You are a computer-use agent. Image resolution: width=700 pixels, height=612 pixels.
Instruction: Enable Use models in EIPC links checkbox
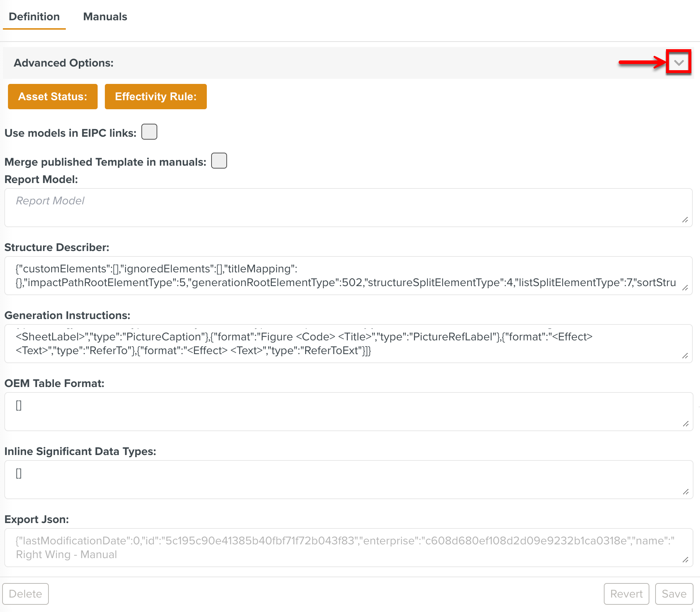click(x=149, y=132)
